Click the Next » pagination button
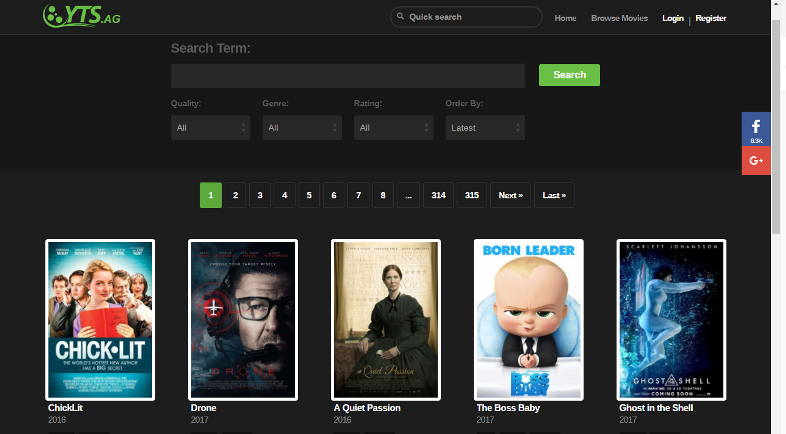Screen dimensions: 786x434 [x=510, y=195]
